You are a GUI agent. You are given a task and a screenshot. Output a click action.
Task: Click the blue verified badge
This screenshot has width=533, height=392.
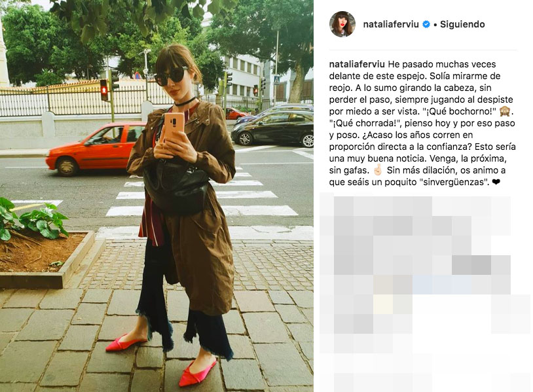pyautogui.click(x=426, y=24)
